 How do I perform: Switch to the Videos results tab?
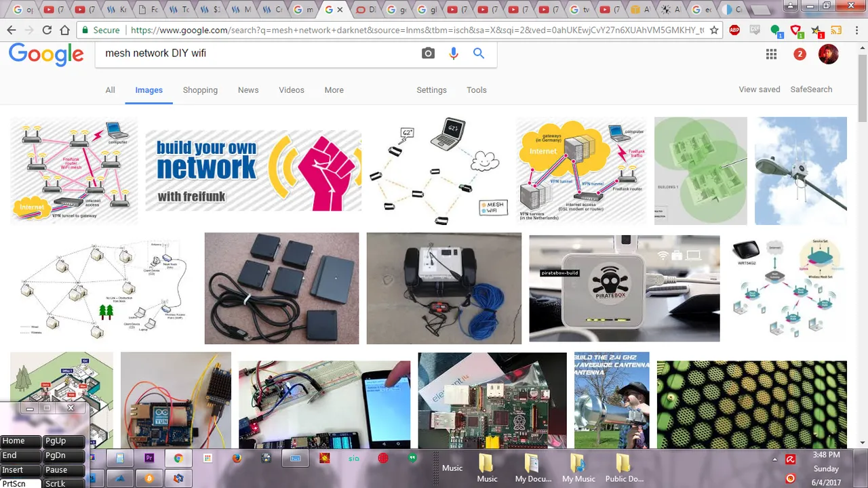pyautogui.click(x=292, y=90)
